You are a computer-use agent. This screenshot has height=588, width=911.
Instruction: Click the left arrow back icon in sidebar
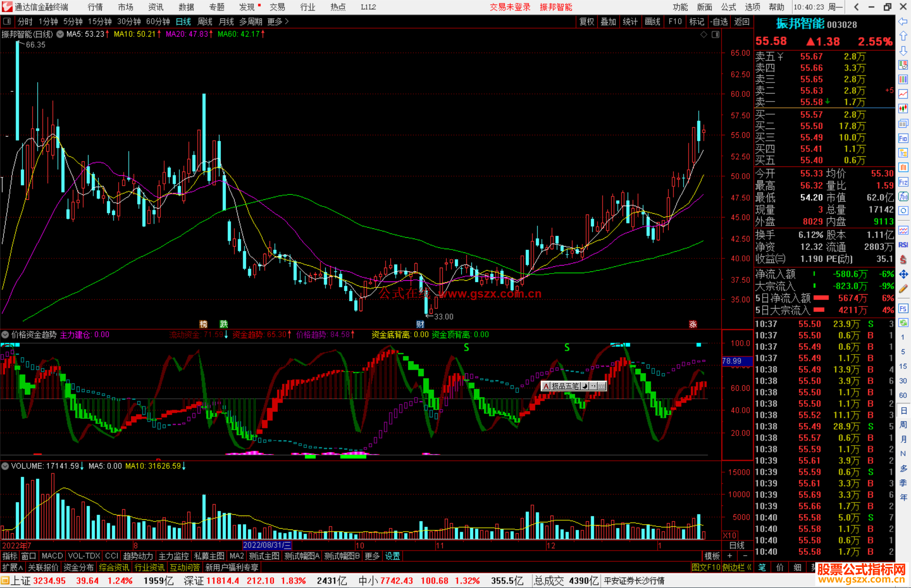tap(903, 21)
